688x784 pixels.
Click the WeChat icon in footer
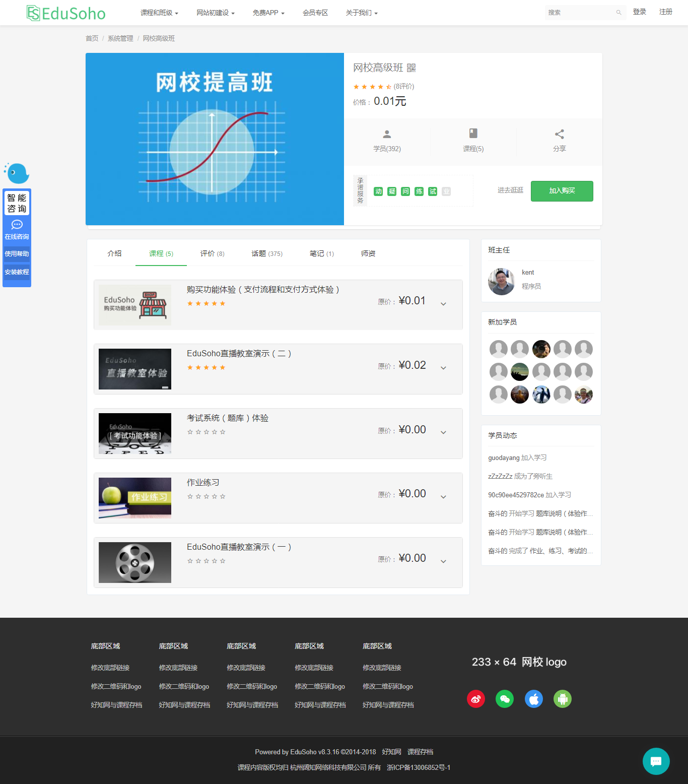(505, 699)
